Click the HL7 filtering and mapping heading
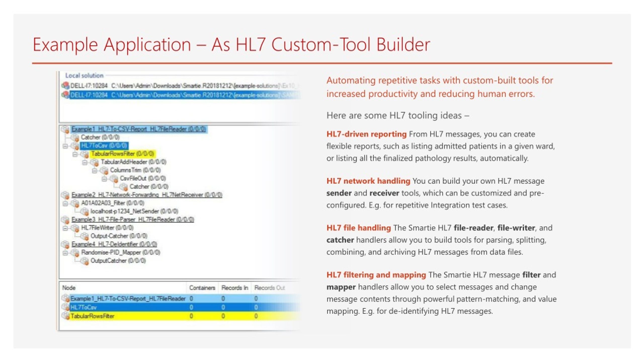Viewport: 644px width, 362px height. click(x=376, y=275)
